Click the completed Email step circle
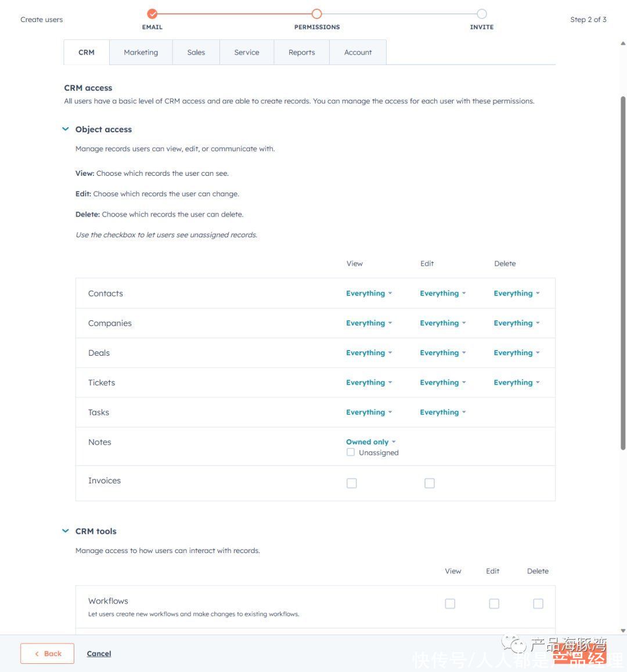627x672 pixels. tap(152, 14)
